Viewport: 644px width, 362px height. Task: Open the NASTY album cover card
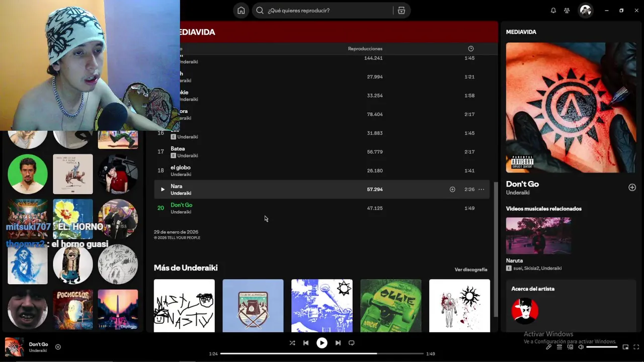coord(184,306)
